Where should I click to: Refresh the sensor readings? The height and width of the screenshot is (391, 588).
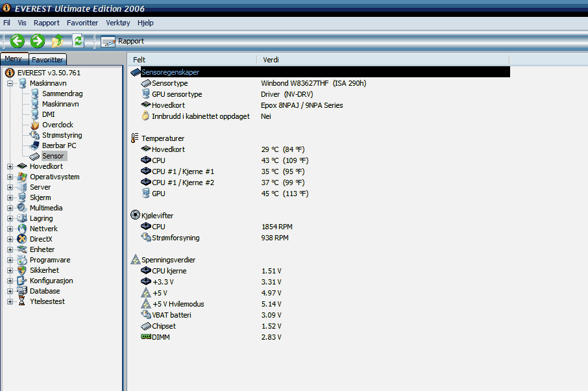pyautogui.click(x=78, y=40)
